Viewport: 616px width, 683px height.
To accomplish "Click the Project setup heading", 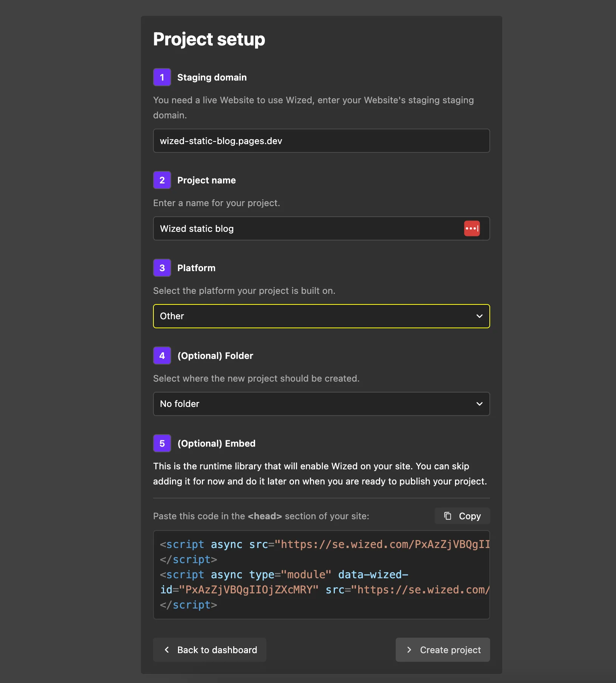I will click(x=209, y=39).
